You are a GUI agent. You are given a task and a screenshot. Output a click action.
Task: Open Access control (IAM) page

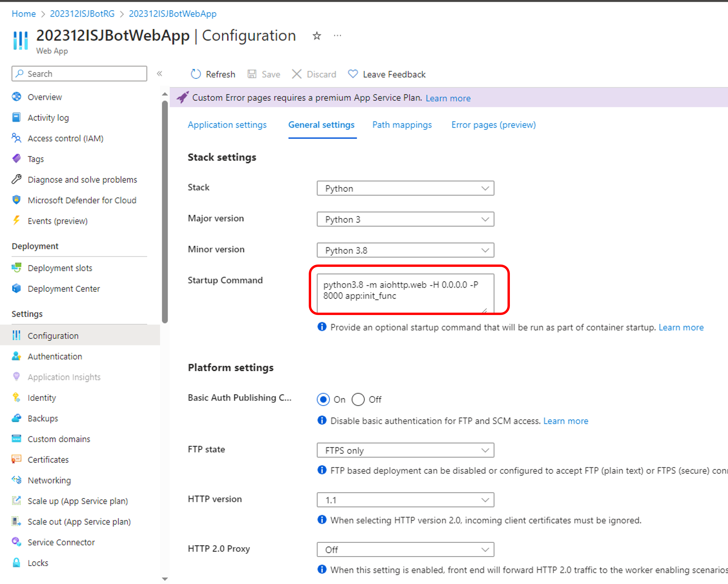(x=65, y=139)
